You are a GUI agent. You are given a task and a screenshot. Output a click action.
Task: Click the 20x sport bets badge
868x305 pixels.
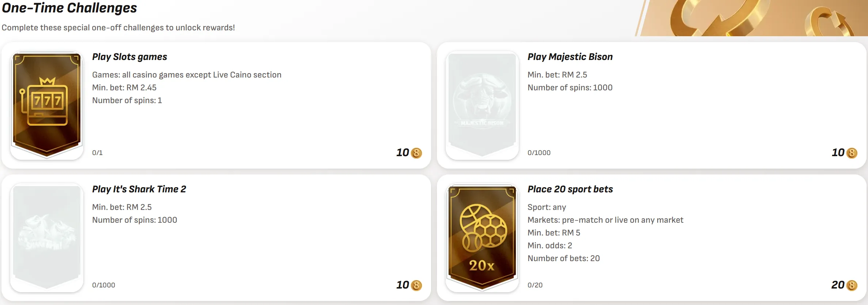click(x=482, y=237)
